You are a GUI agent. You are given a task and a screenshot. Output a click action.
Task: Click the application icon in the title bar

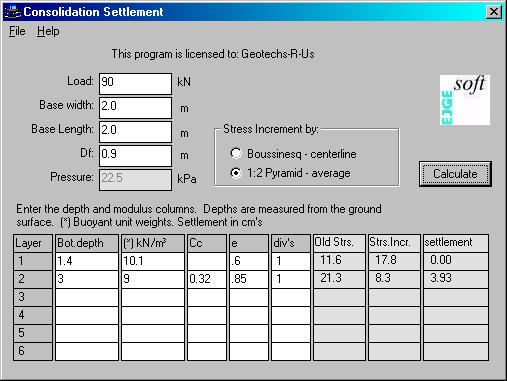coord(12,12)
